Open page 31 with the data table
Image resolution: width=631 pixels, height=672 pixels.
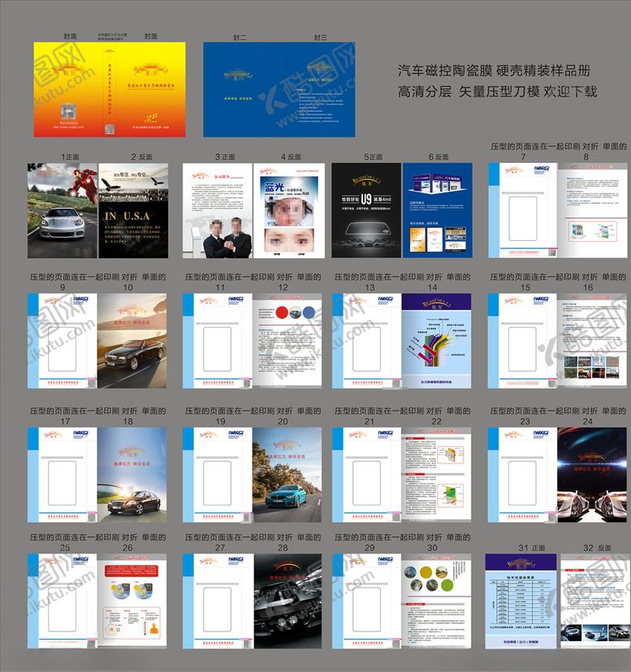pos(521,601)
